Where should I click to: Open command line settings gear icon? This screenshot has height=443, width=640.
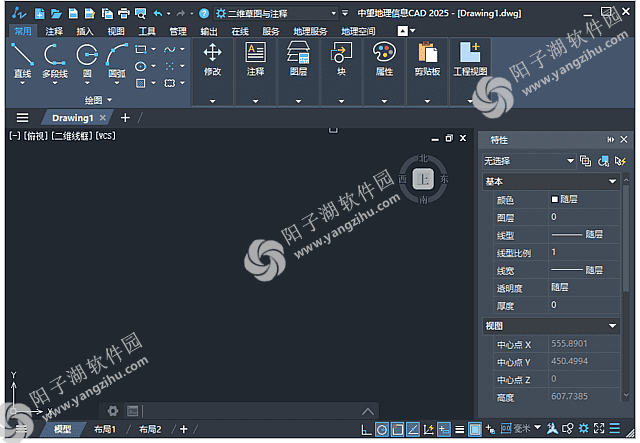tap(113, 411)
